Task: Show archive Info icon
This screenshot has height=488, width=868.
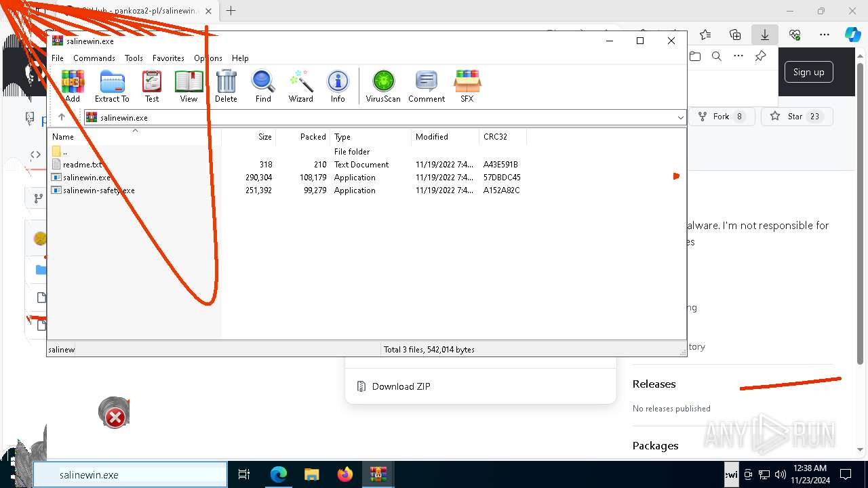Action: click(338, 86)
